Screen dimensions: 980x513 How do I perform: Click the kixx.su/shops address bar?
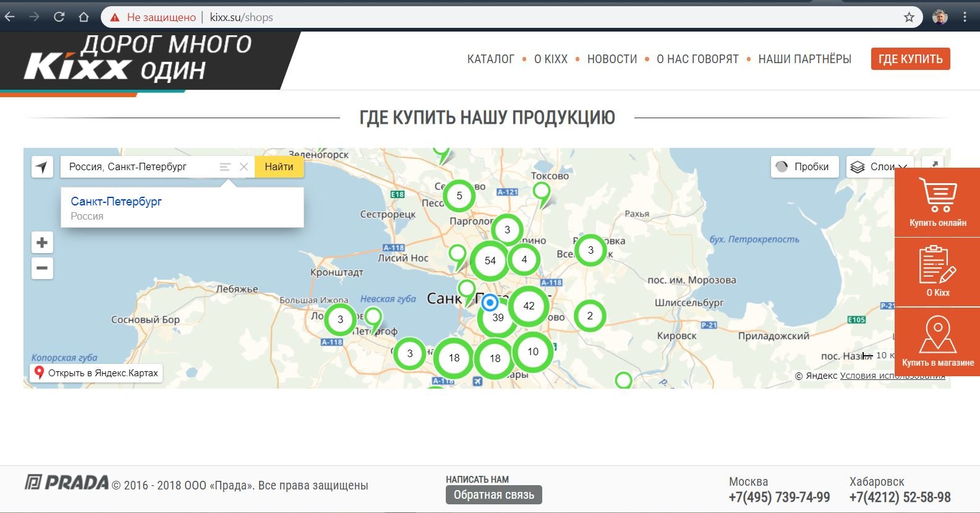[511, 17]
